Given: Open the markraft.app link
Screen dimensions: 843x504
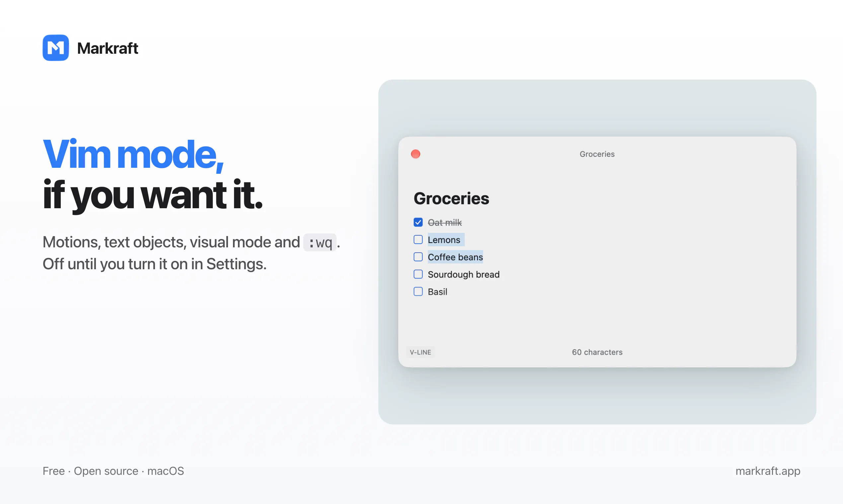Looking at the screenshot, I should (x=768, y=471).
